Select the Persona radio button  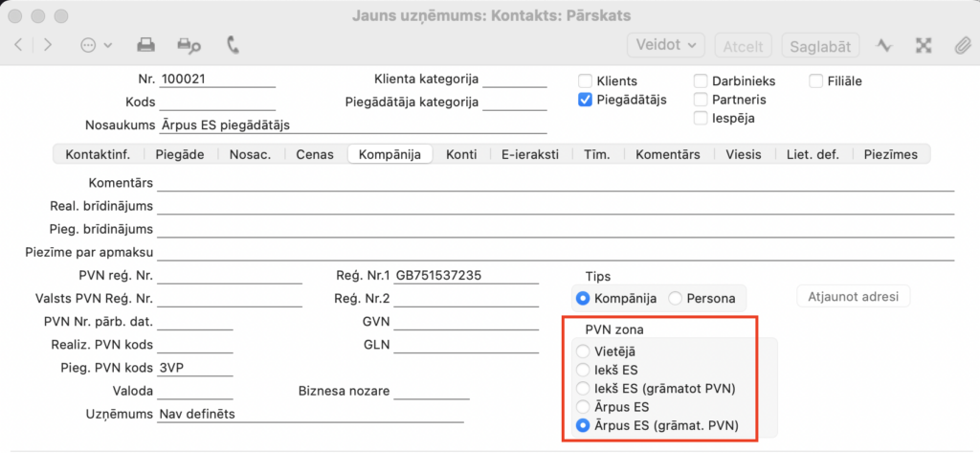click(676, 298)
